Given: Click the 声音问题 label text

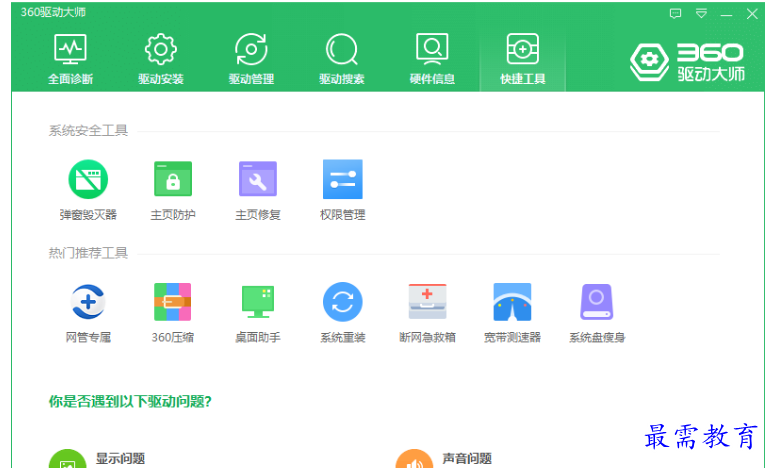Looking at the screenshot, I should [x=467, y=459].
